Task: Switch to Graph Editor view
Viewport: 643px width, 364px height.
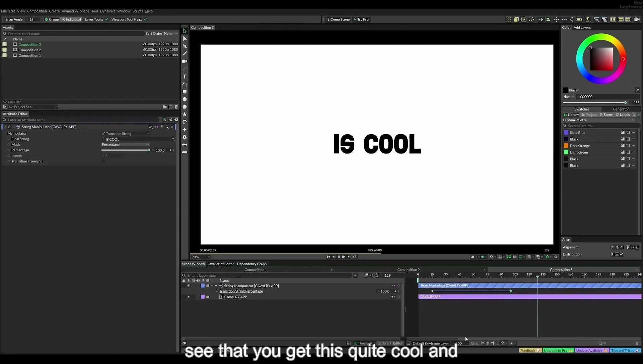Action: point(390,343)
